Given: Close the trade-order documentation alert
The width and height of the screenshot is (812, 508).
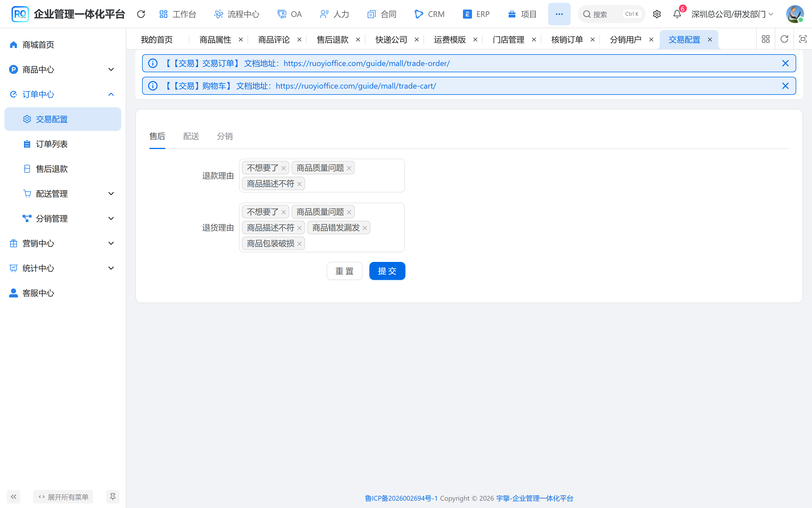Looking at the screenshot, I should (x=785, y=63).
